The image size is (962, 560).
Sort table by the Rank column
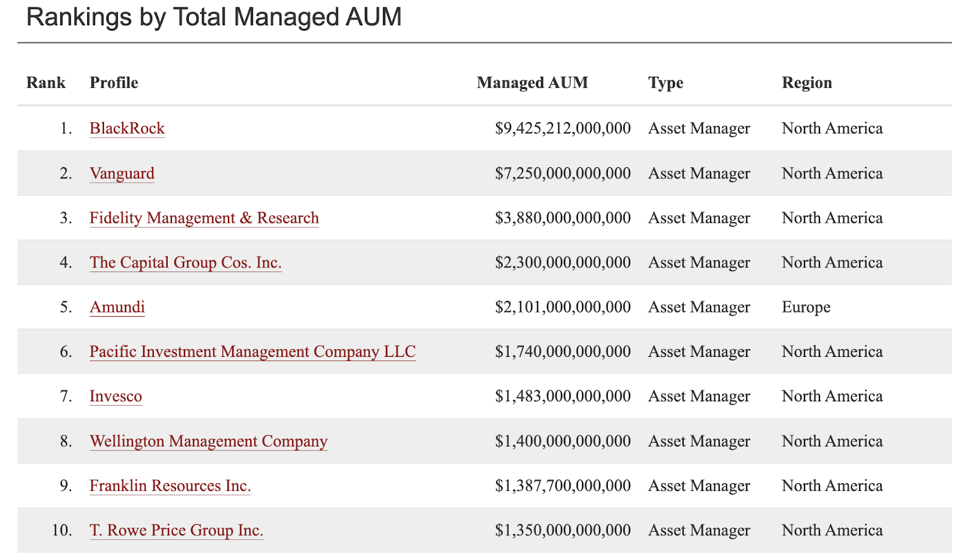tap(46, 82)
